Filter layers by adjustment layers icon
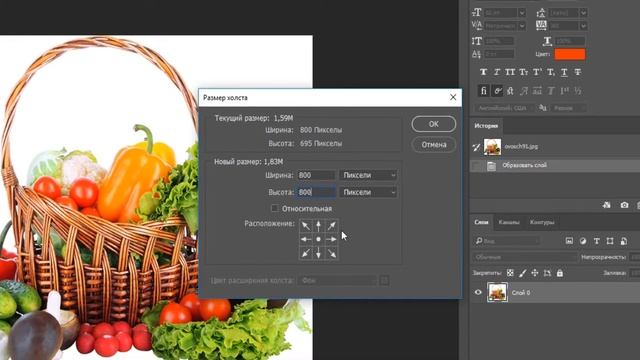The width and height of the screenshot is (640, 360). click(583, 241)
